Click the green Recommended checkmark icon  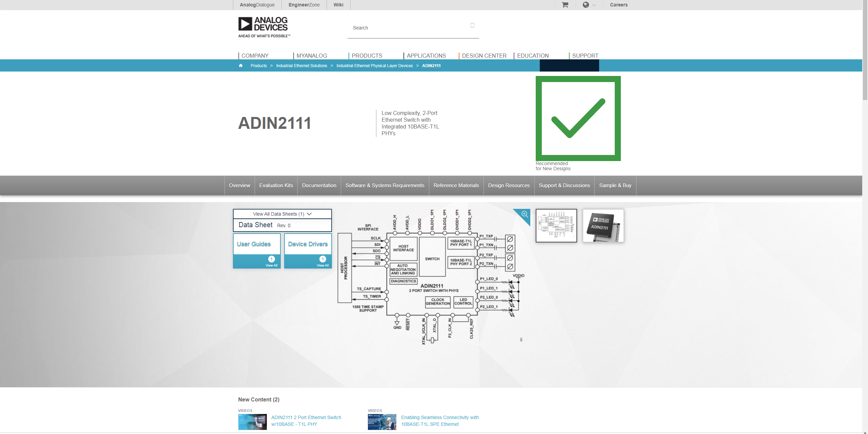pyautogui.click(x=578, y=118)
